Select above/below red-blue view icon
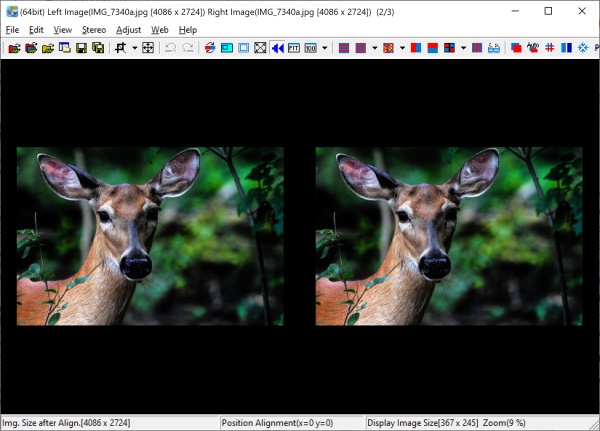The image size is (600, 431). 433,48
